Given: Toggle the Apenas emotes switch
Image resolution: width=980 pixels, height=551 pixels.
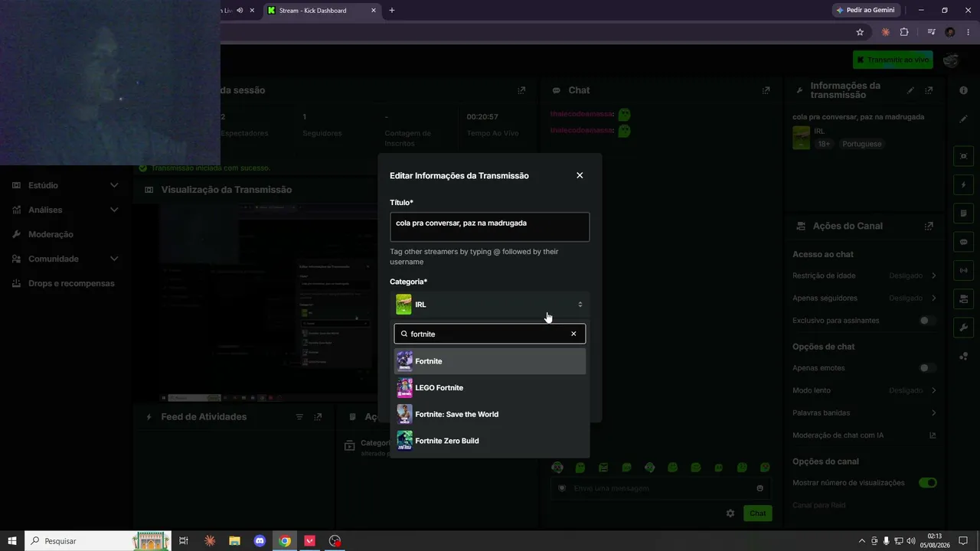Looking at the screenshot, I should pyautogui.click(x=927, y=368).
